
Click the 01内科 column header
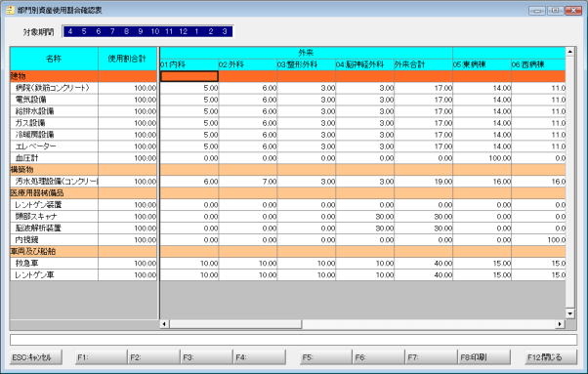point(189,64)
